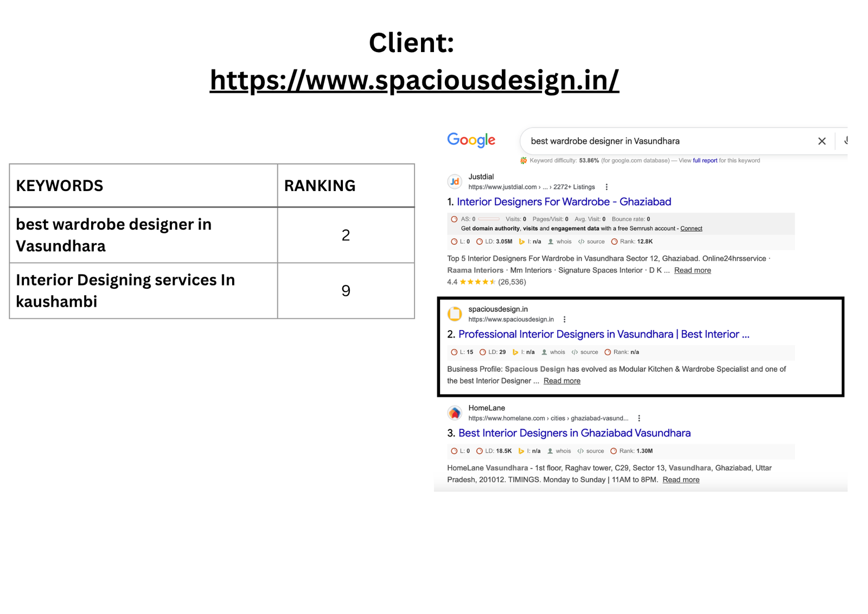Screen dimensions: 868x614
Task: Select the KEYWORDS table header cell
Action: click(143, 186)
